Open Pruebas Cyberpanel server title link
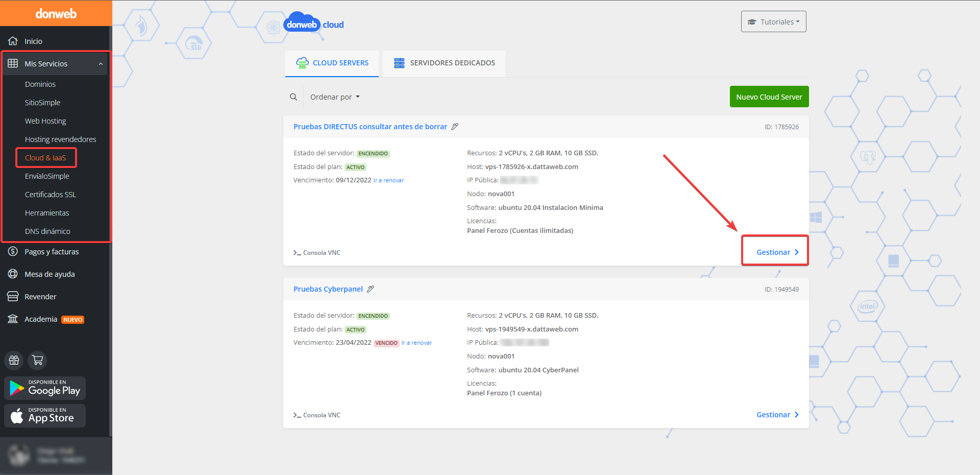Screen dimensions: 980x475 (x=328, y=289)
